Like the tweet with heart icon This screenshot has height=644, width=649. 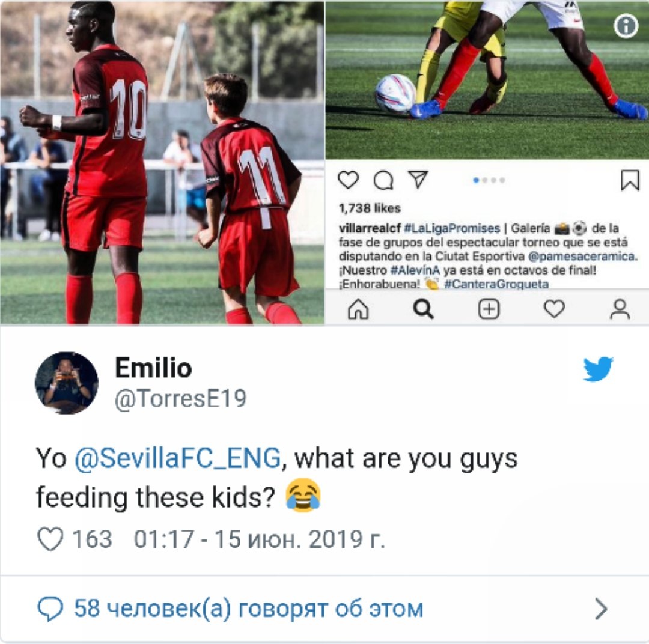(50, 539)
